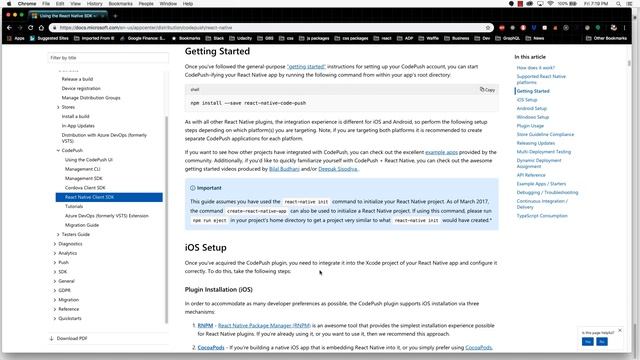Expand the Stores tree node

point(58,107)
